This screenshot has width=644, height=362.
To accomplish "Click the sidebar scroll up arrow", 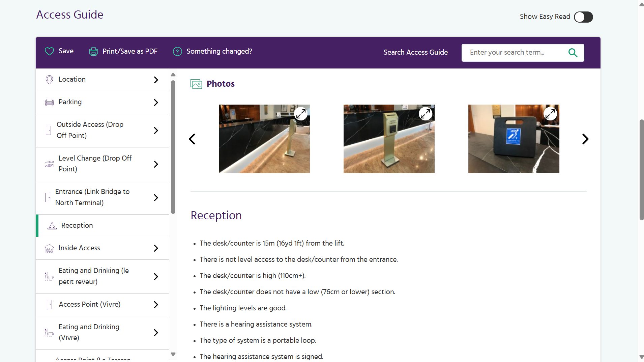I will click(173, 75).
